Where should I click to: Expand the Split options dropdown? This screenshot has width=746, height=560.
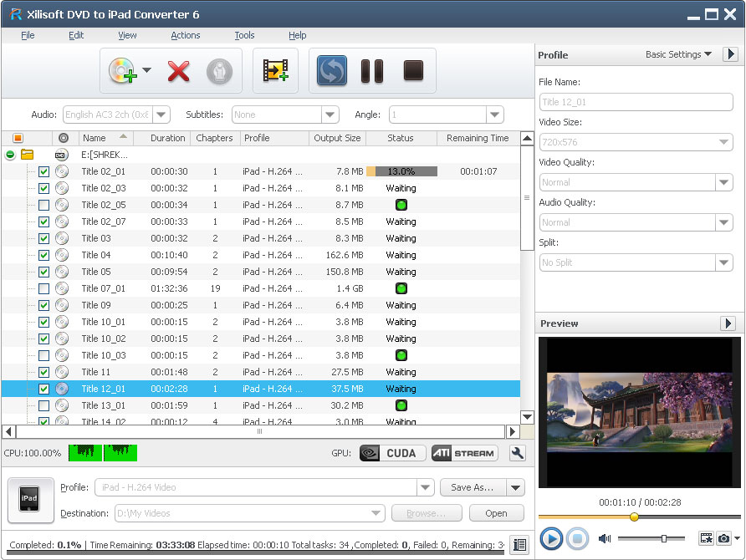point(724,262)
